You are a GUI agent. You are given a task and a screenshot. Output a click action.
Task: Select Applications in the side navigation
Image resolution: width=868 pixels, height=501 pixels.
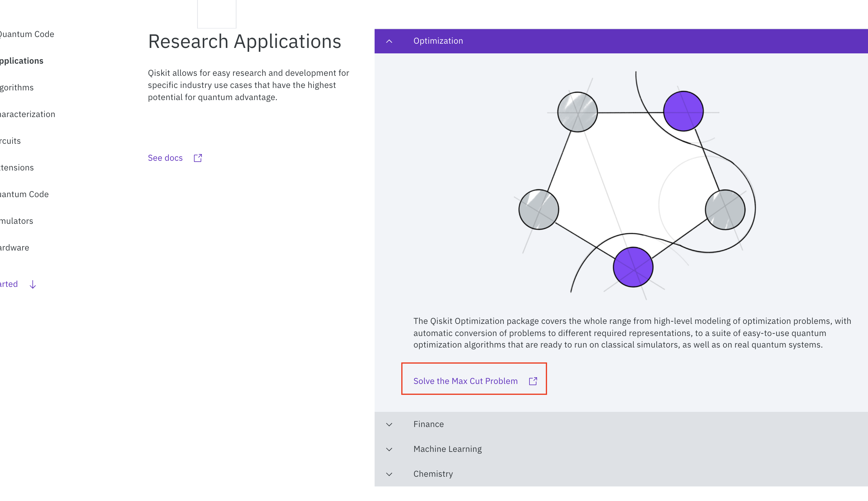coord(21,61)
